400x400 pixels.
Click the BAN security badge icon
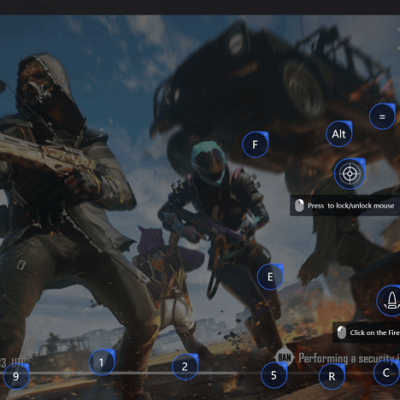[284, 357]
